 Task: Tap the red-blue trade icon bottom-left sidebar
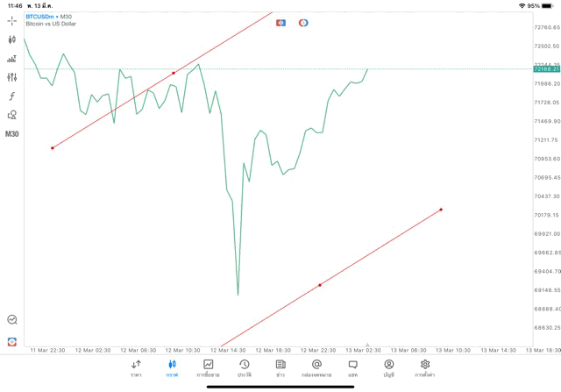pyautogui.click(x=11, y=342)
